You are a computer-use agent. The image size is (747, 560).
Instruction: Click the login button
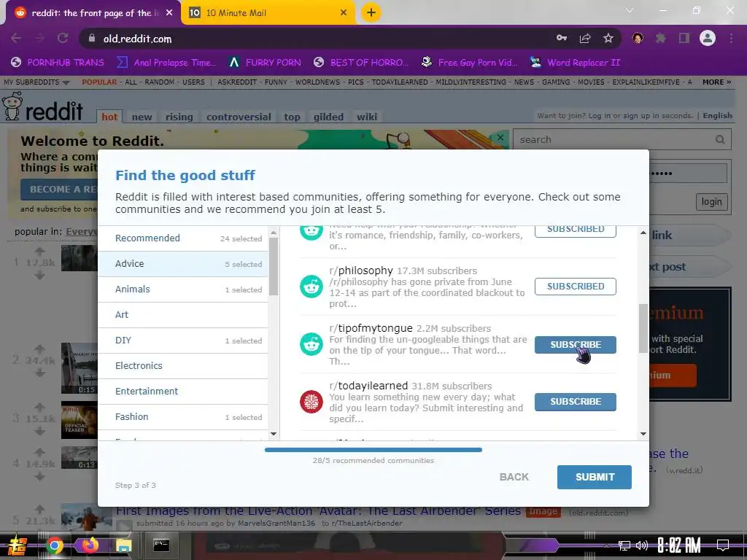tap(711, 202)
